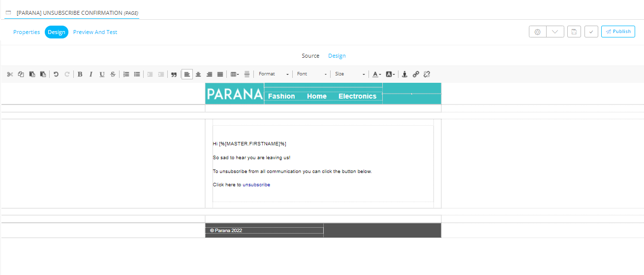This screenshot has width=644, height=275.
Task: Toggle italic text style
Action: pos(91,74)
